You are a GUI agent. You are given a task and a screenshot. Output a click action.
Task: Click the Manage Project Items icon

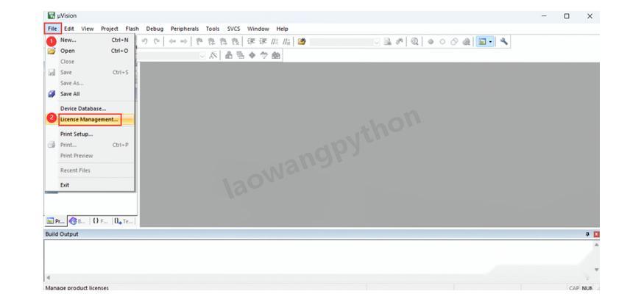(228, 55)
